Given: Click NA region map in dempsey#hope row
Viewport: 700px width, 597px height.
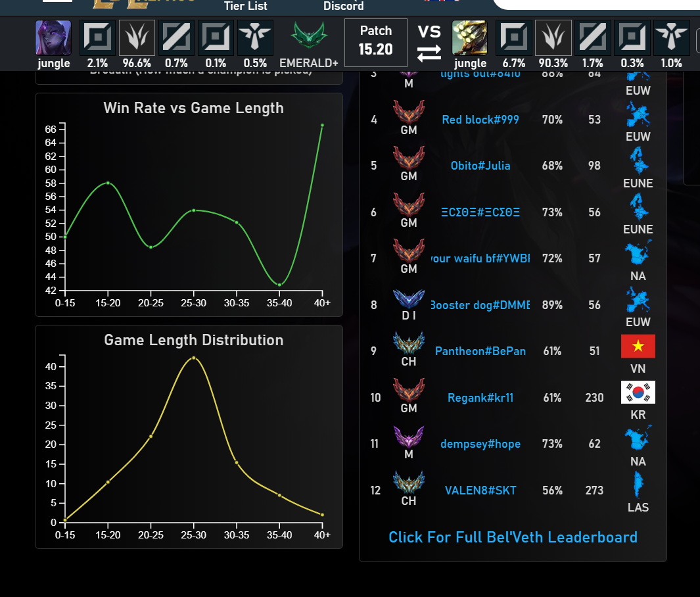Looking at the screenshot, I should (638, 438).
